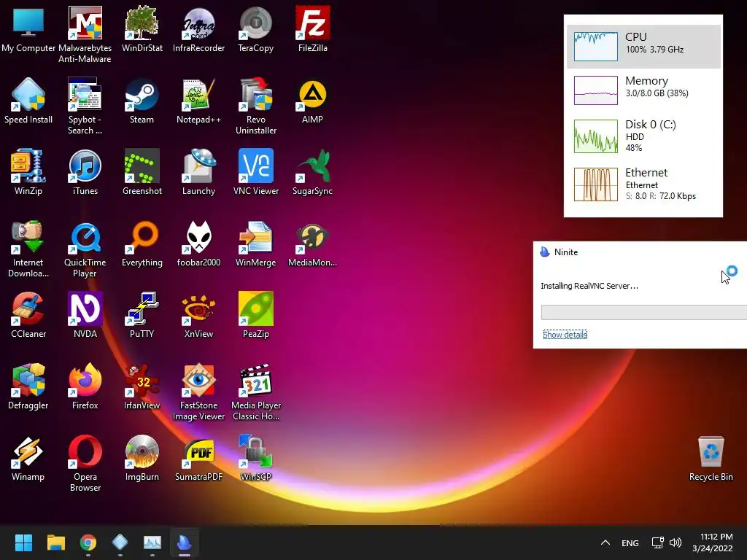
Task: Select the SumatraPDF shortcut
Action: tap(198, 457)
